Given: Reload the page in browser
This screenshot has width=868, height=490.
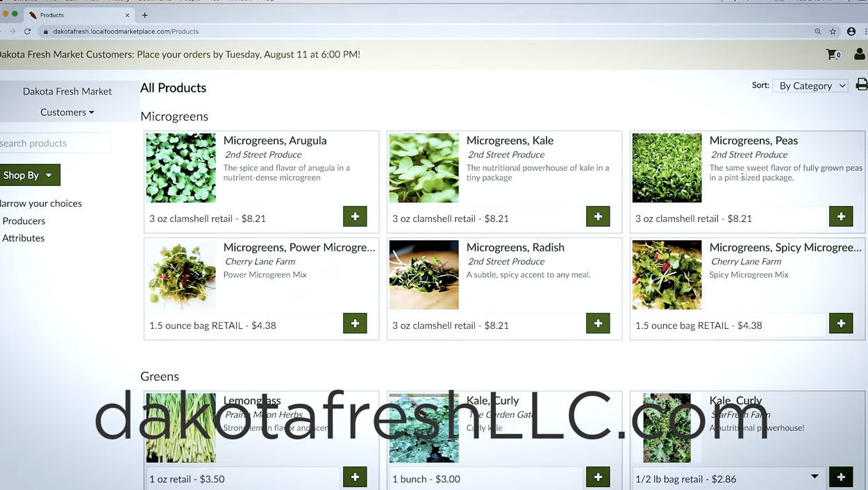Looking at the screenshot, I should tap(28, 31).
